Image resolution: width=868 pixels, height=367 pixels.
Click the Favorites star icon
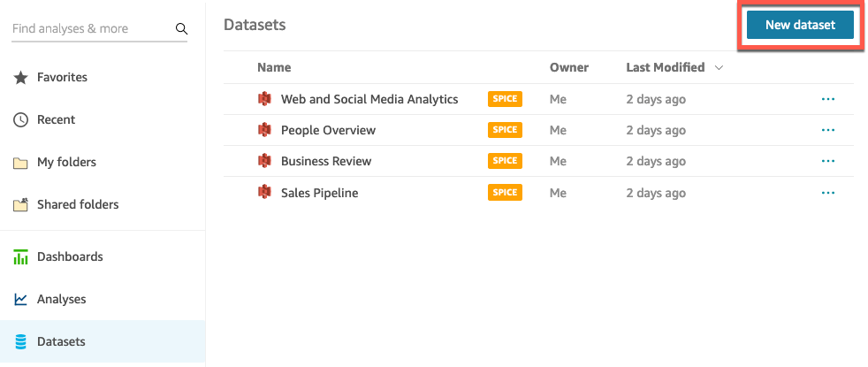(21, 78)
